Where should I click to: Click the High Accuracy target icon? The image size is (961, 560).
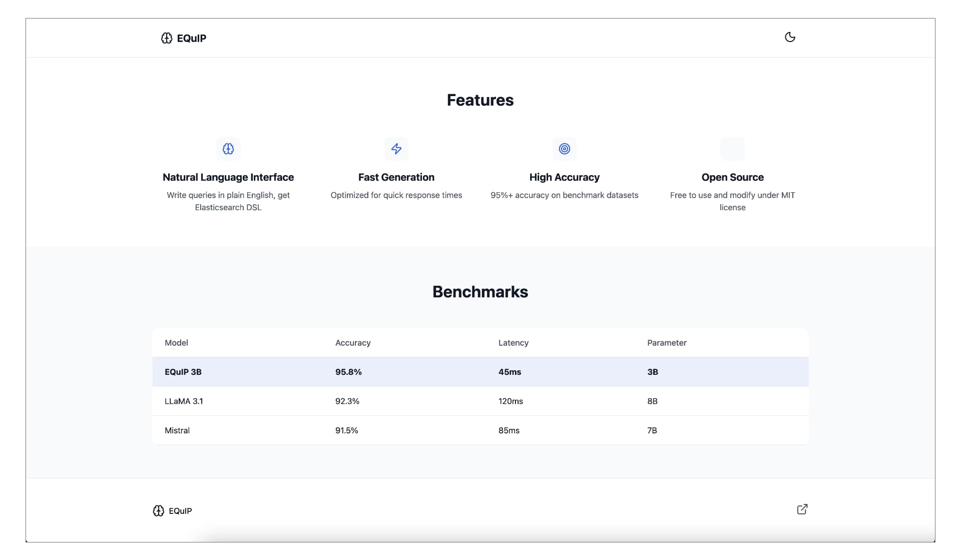(x=565, y=149)
